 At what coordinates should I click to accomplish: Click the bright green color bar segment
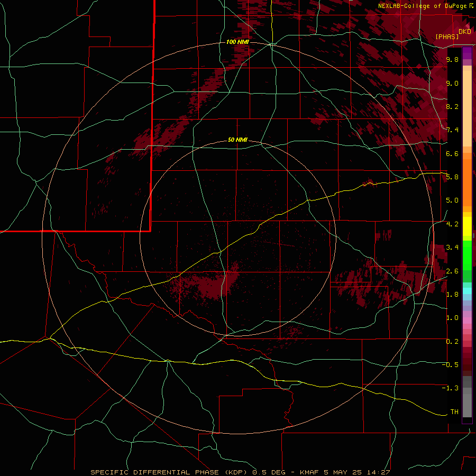(x=467, y=255)
